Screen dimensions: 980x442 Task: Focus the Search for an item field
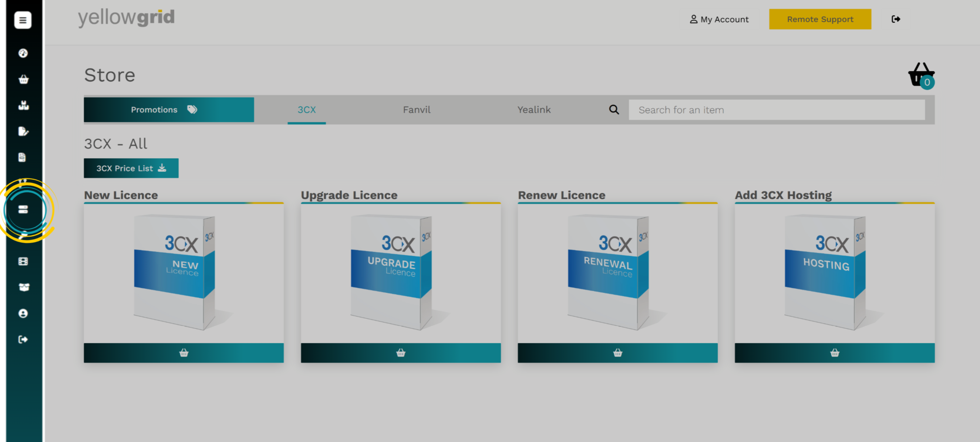pos(777,110)
